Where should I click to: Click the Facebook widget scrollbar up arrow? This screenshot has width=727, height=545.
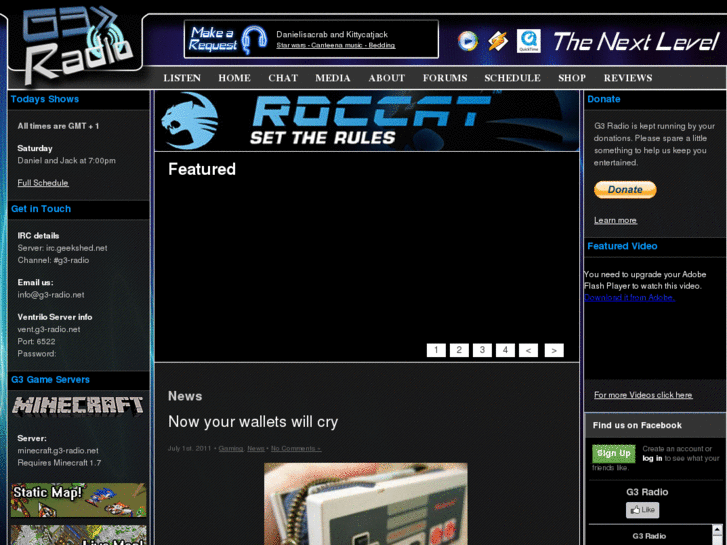(717, 529)
